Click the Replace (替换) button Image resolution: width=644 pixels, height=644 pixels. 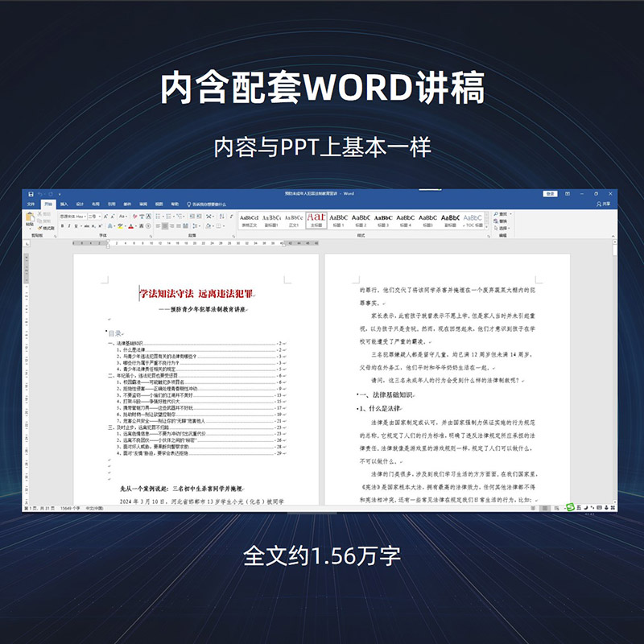[x=501, y=221]
